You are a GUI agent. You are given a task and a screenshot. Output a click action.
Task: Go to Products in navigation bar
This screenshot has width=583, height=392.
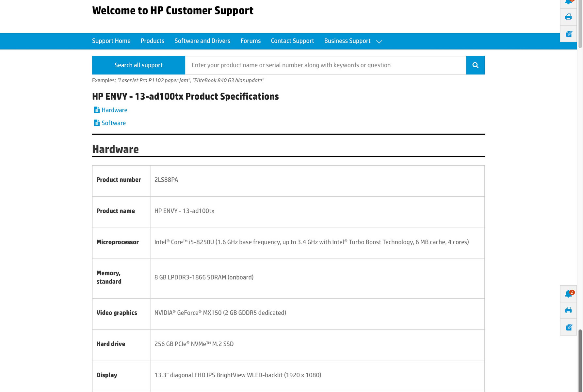coord(153,41)
